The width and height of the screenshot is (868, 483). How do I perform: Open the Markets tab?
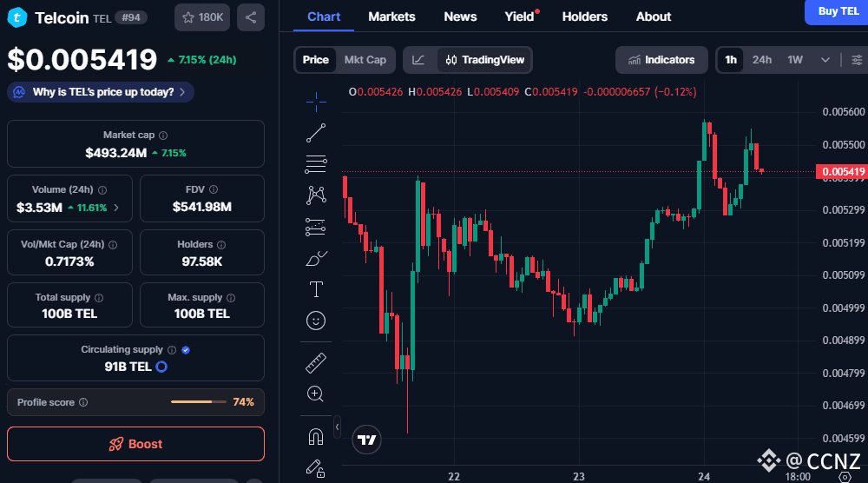tap(392, 17)
